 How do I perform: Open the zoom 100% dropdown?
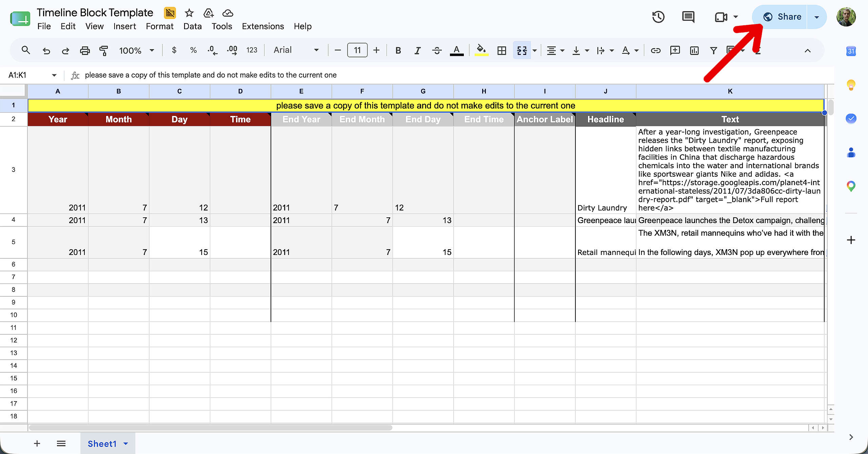click(137, 51)
